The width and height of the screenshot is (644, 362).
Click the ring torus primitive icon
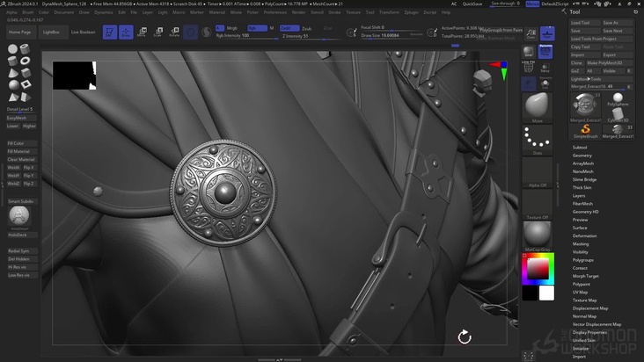[26, 62]
